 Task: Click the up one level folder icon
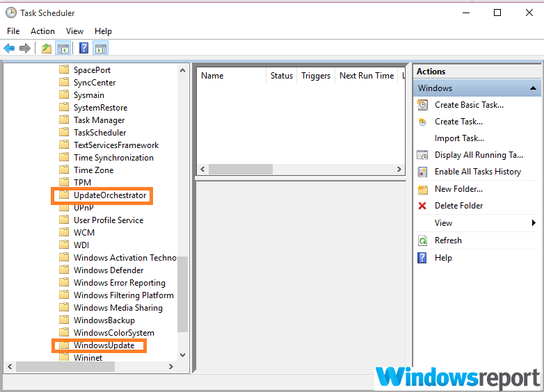tap(47, 48)
